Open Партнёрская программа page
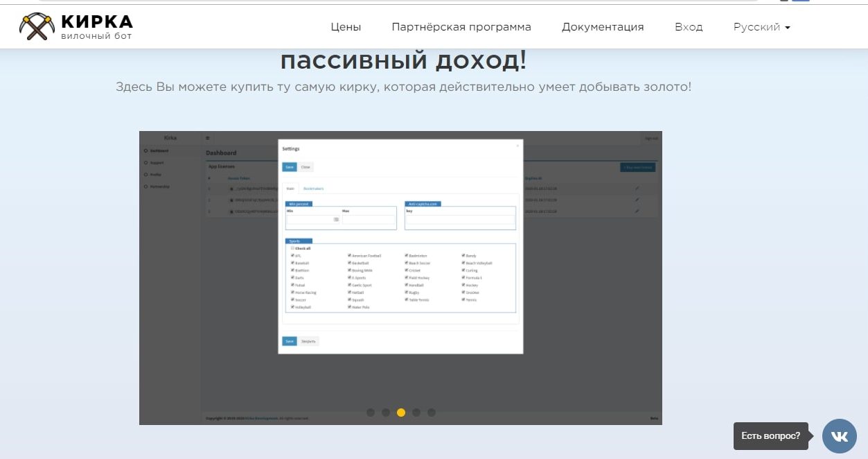Image resolution: width=868 pixels, height=459 pixels. pyautogui.click(x=461, y=27)
